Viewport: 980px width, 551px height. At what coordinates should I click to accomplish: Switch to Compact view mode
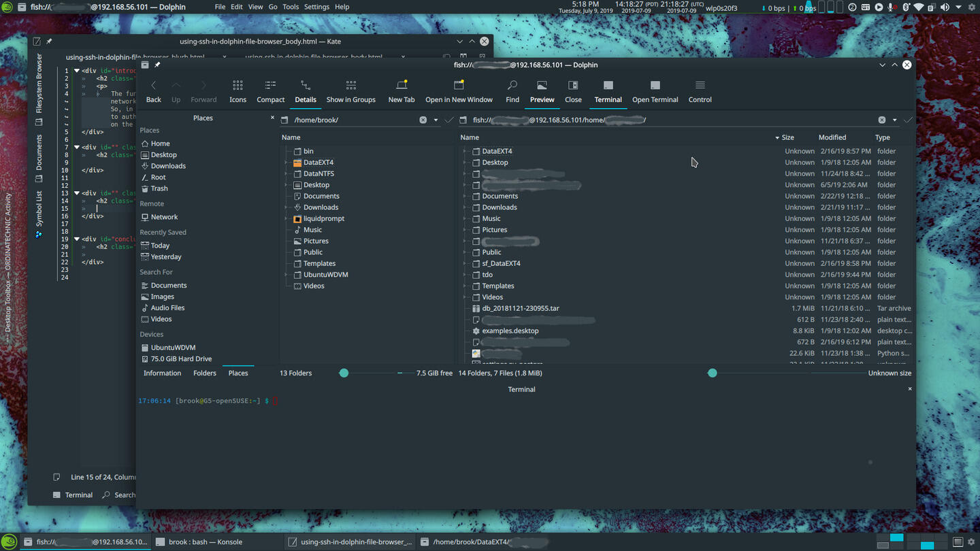pyautogui.click(x=270, y=91)
